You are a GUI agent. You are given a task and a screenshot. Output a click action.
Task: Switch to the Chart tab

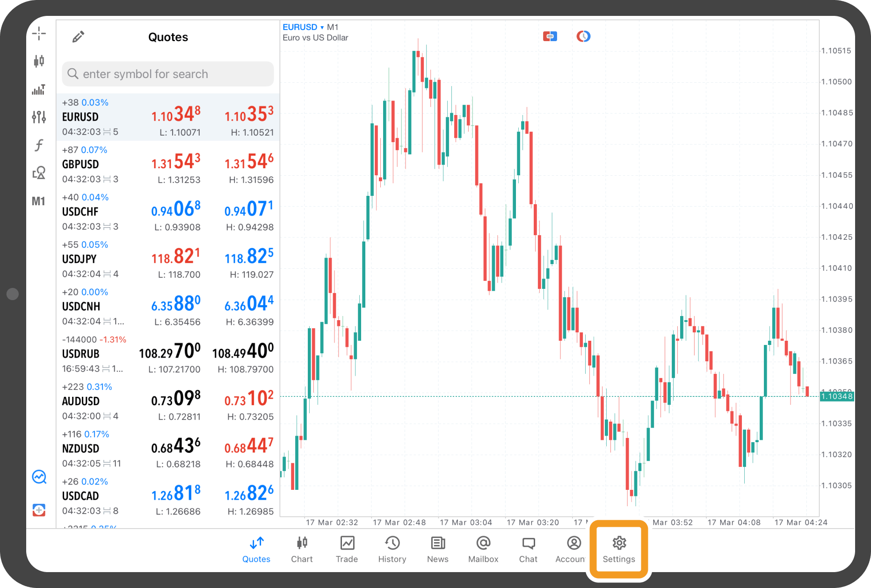[302, 549]
